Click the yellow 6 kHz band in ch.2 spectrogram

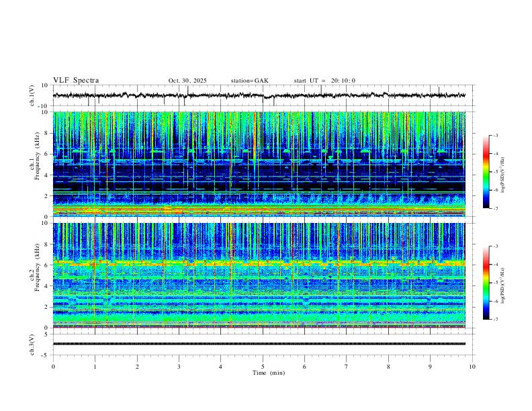259,263
